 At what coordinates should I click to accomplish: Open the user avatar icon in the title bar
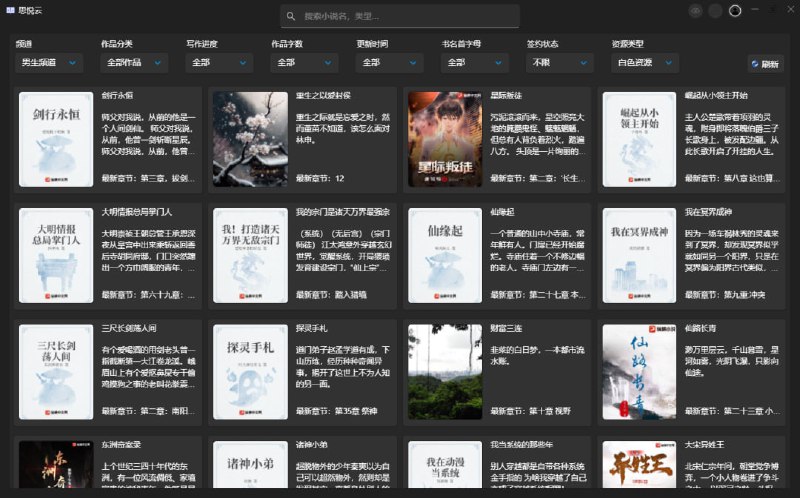735,10
